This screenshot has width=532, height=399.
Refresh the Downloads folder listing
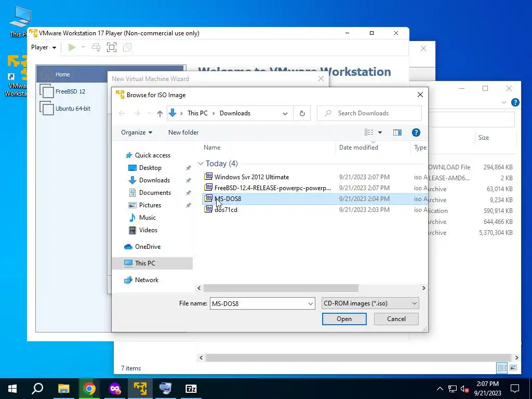coord(302,113)
